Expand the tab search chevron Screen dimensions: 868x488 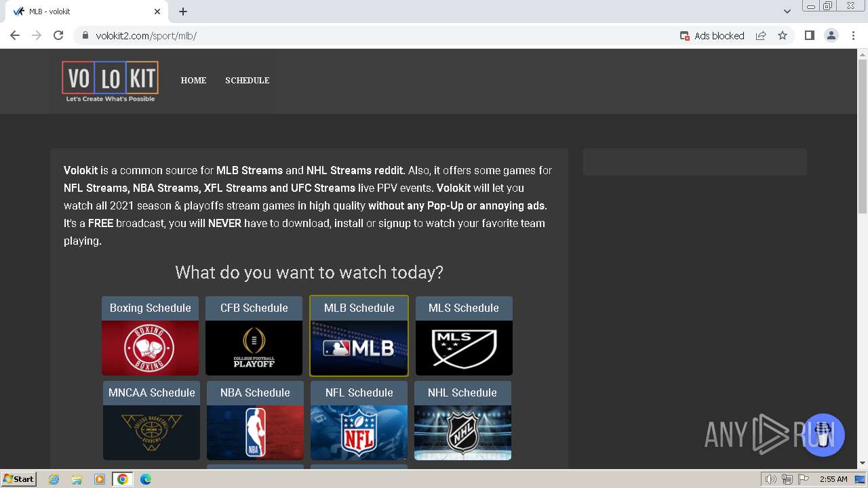[x=787, y=12]
